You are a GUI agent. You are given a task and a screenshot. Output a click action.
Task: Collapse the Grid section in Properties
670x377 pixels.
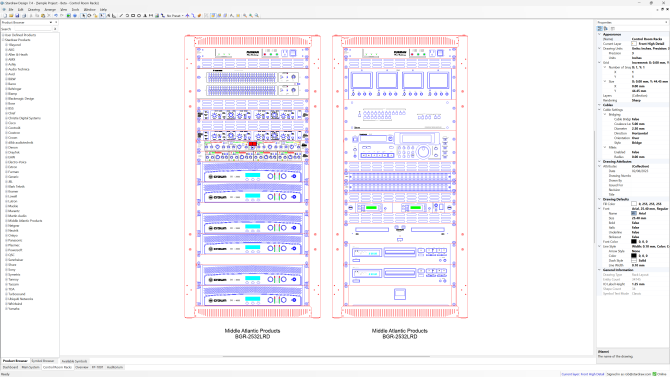(x=600, y=62)
